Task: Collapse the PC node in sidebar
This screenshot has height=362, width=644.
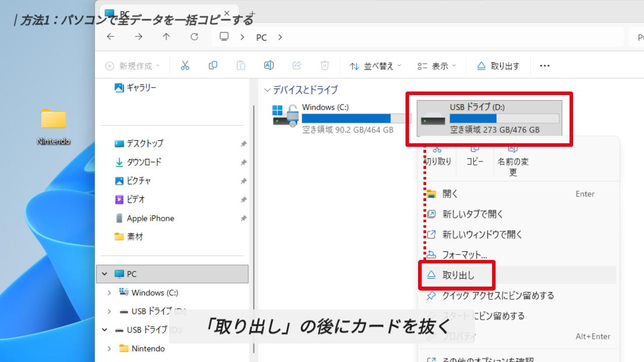Action: pos(105,274)
